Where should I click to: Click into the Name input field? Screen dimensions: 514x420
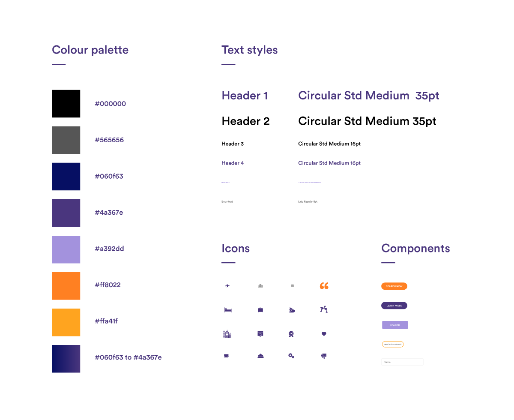tap(402, 362)
